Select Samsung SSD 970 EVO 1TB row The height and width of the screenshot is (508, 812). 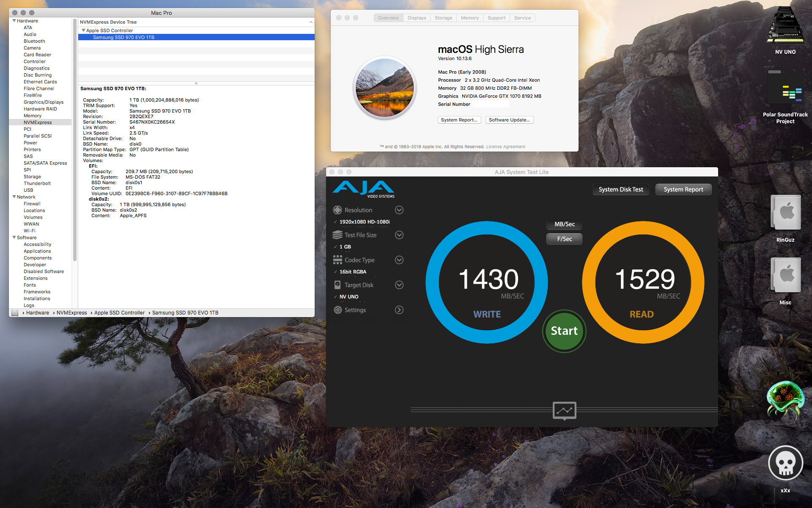coord(196,37)
